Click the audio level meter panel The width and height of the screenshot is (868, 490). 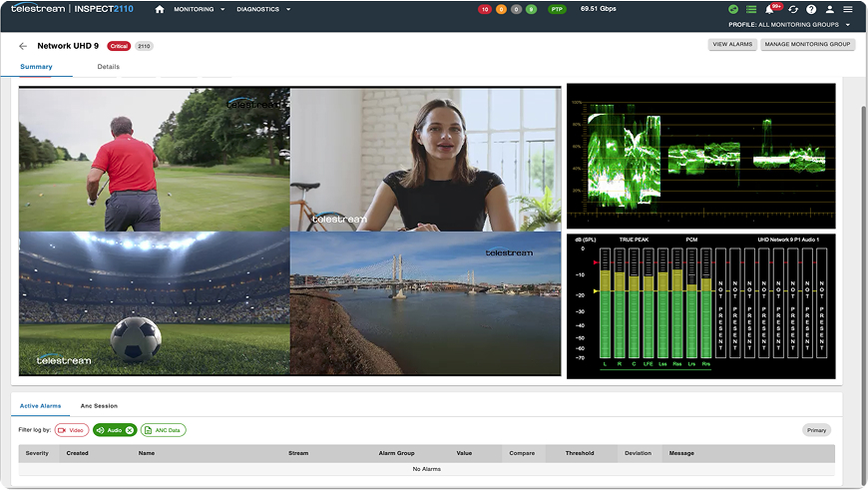pos(700,306)
